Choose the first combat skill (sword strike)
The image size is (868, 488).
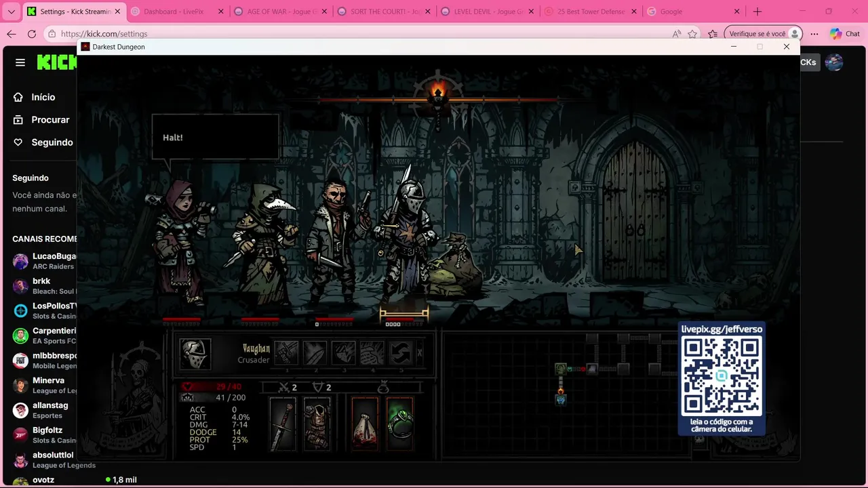pos(286,352)
